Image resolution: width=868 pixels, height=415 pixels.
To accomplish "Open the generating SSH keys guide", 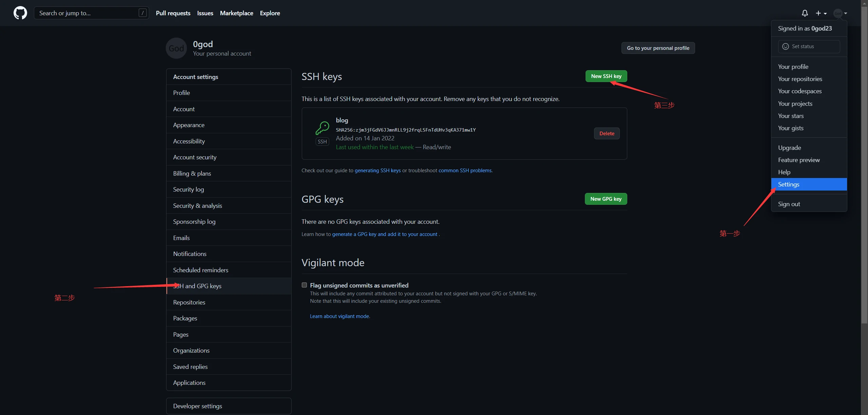I will (377, 171).
